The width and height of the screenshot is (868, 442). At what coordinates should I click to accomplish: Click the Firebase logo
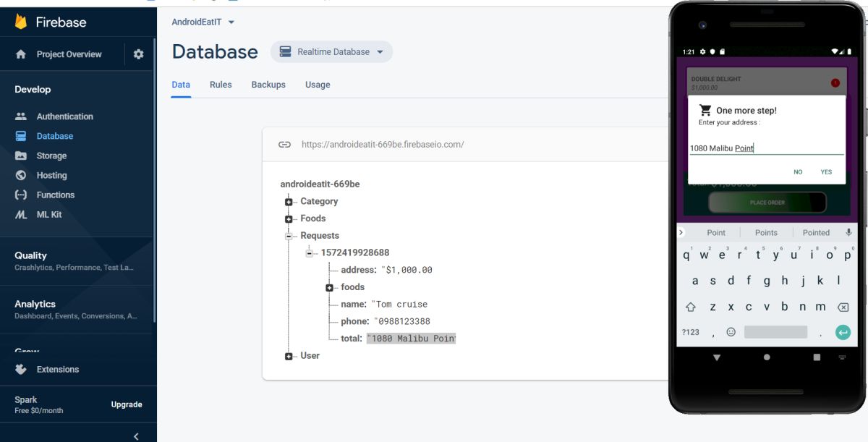pos(22,22)
